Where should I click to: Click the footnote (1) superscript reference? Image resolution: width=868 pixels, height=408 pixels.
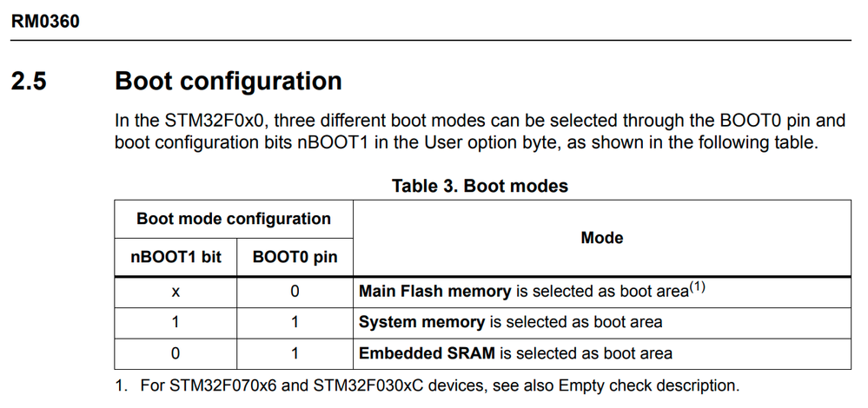coord(696,287)
